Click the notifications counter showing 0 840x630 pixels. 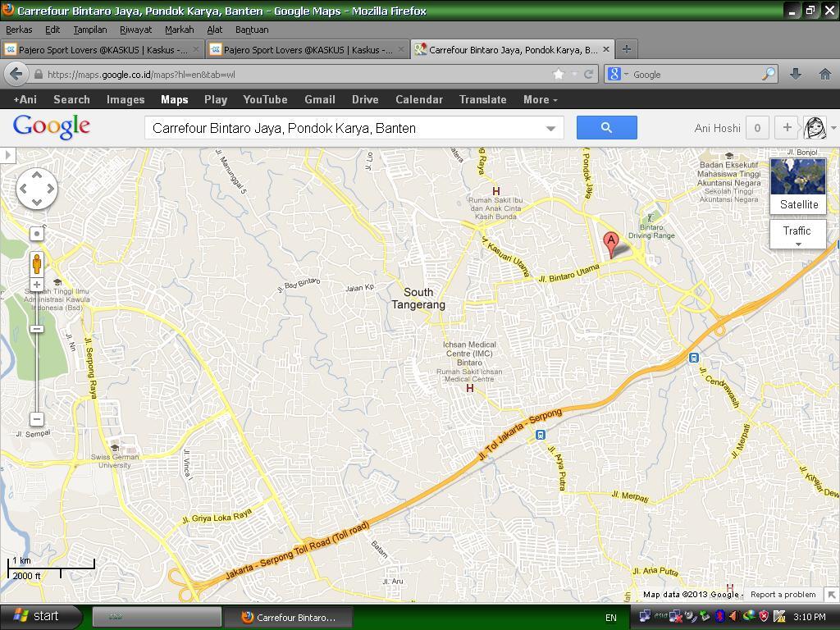757,127
